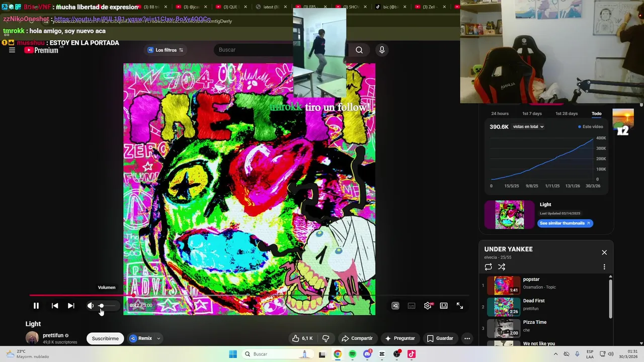
Task: Close the BB browser tab
Action: pos(165,7)
